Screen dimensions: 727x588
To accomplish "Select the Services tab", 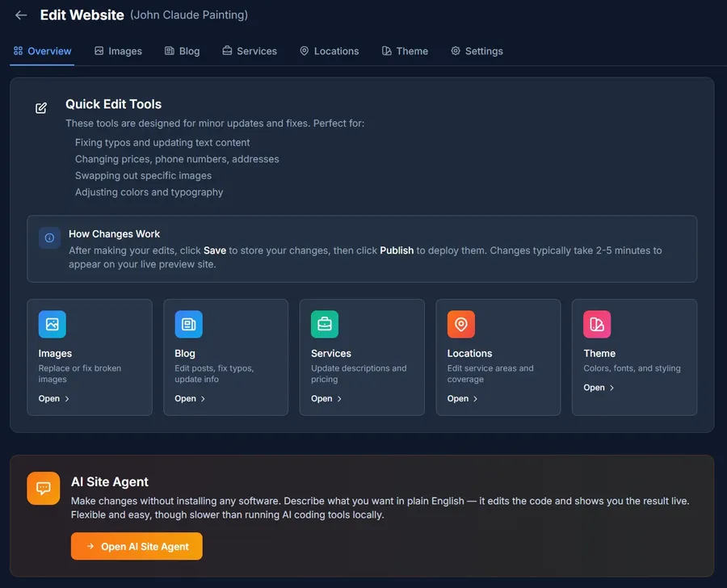I will tap(250, 51).
